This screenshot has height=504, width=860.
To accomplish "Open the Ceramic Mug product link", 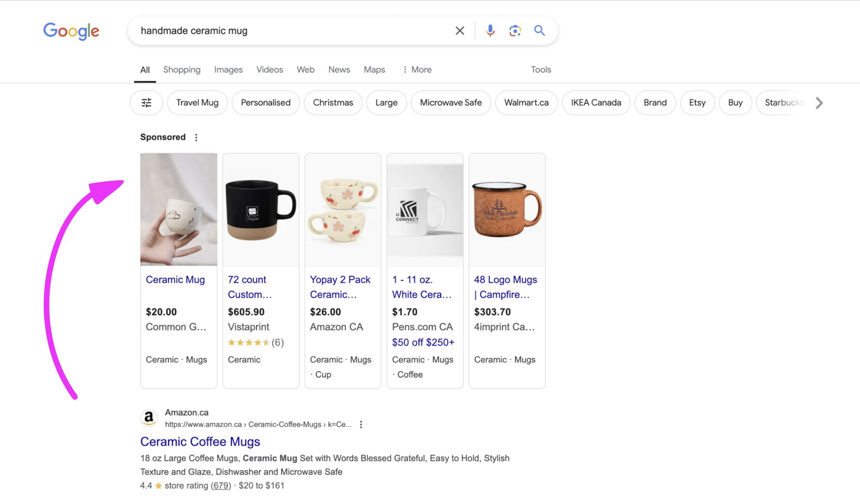I will point(176,280).
